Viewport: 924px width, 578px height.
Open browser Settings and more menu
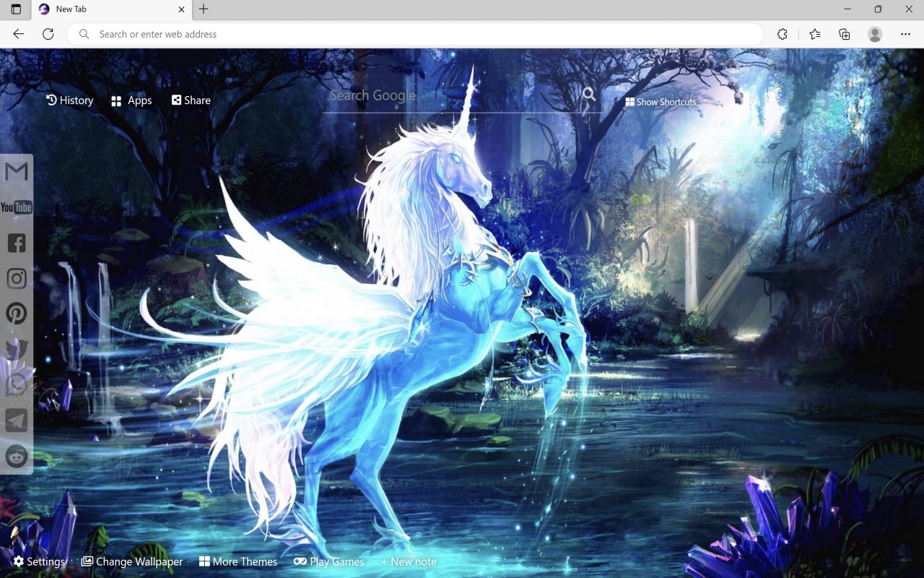click(x=905, y=34)
